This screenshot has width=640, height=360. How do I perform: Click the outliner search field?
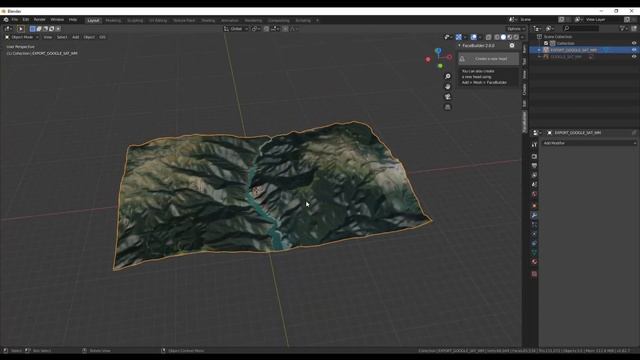(x=581, y=28)
